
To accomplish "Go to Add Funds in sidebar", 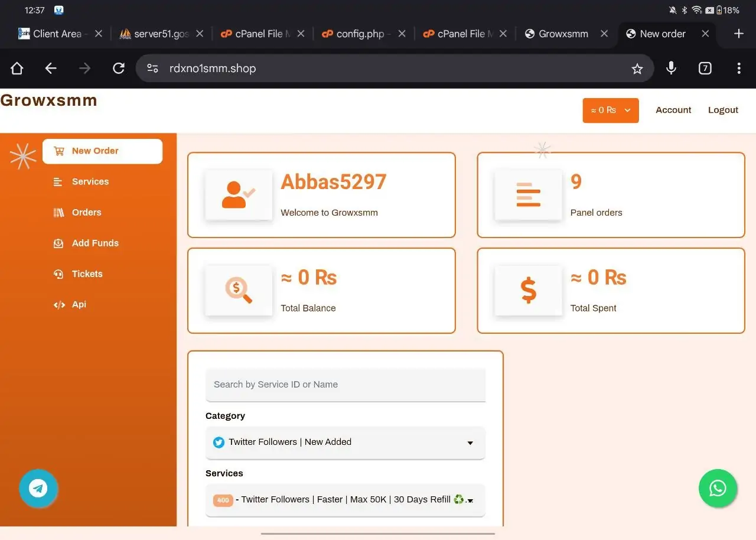I will (94, 243).
